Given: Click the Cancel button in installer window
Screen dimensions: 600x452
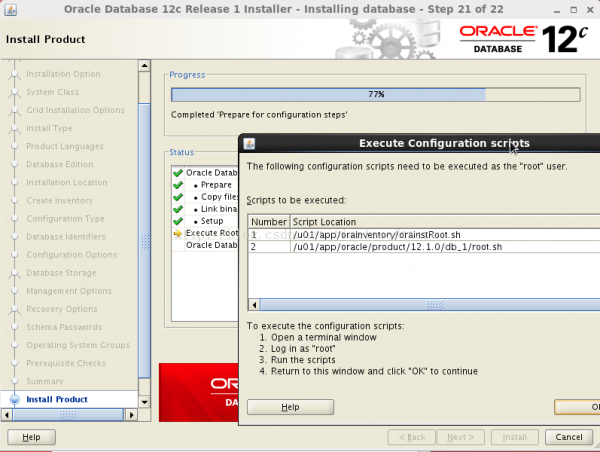Looking at the screenshot, I should (x=569, y=437).
